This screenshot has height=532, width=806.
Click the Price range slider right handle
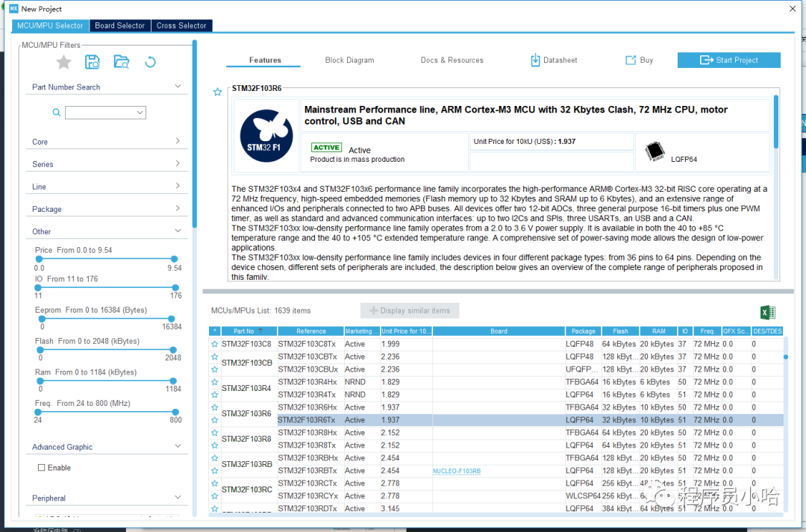click(175, 259)
